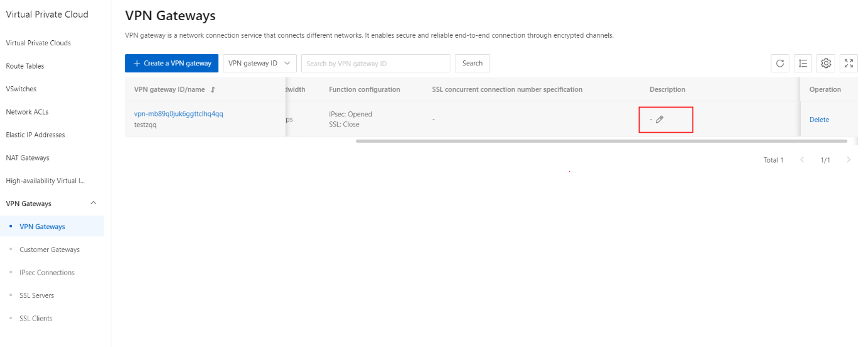Image resolution: width=868 pixels, height=347 pixels.
Task: Open the row height settings icon
Action: click(x=803, y=63)
